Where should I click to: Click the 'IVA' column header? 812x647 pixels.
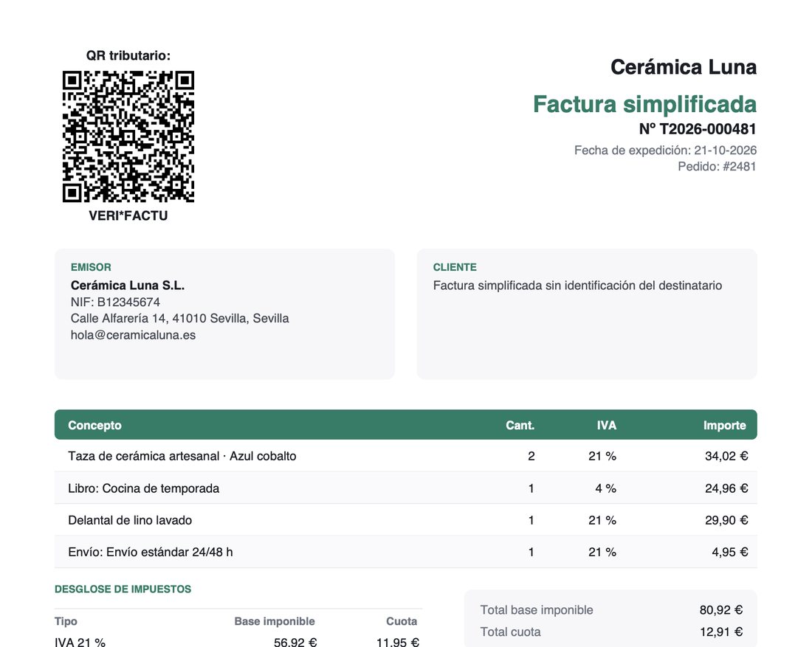point(606,425)
